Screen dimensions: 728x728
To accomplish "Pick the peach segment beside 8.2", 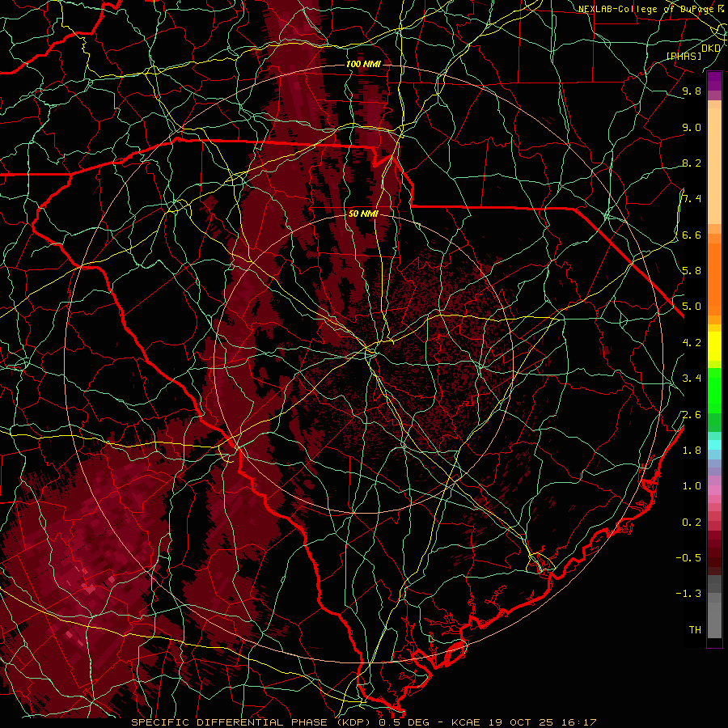I will tap(714, 166).
